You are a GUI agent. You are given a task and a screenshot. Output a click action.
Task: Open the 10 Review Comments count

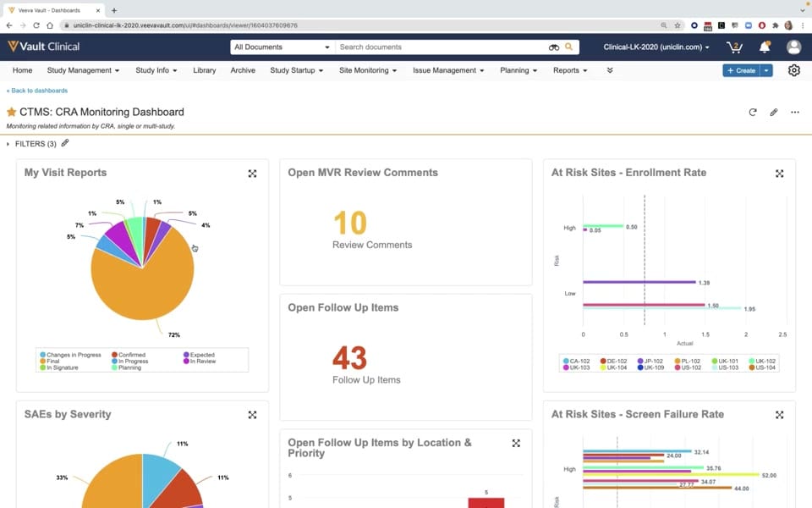click(350, 223)
